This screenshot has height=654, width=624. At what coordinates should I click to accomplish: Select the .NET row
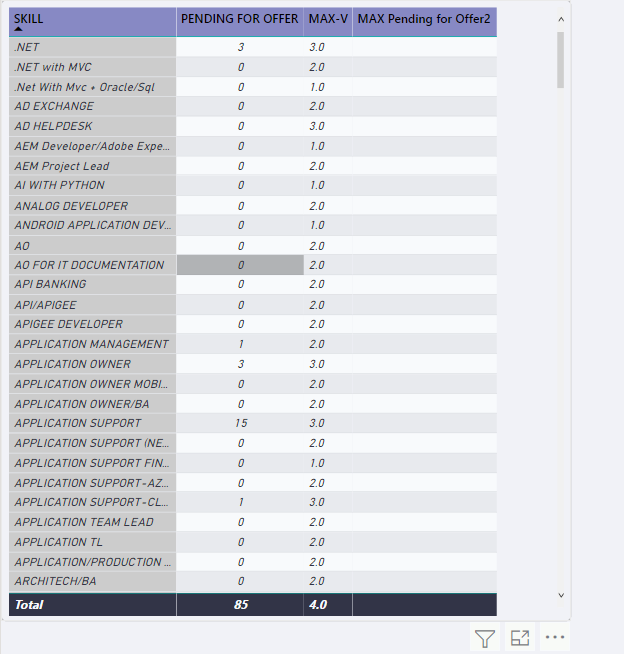pos(253,47)
